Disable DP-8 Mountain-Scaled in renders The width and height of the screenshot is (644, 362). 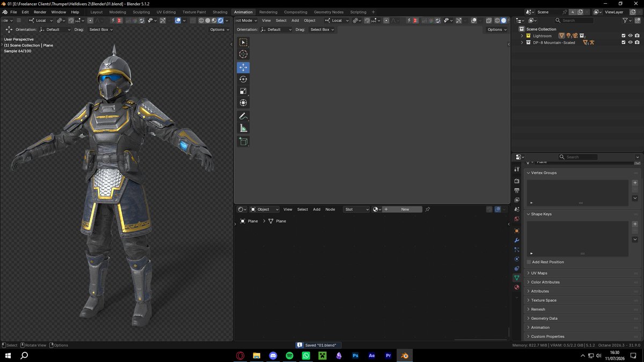tap(637, 42)
